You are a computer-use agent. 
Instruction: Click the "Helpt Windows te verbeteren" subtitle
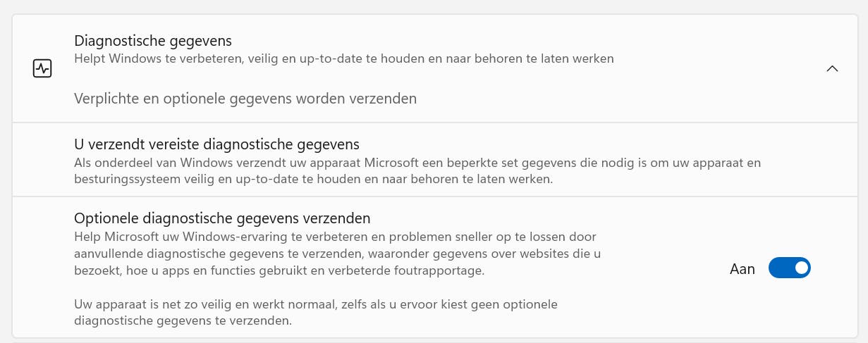click(343, 58)
